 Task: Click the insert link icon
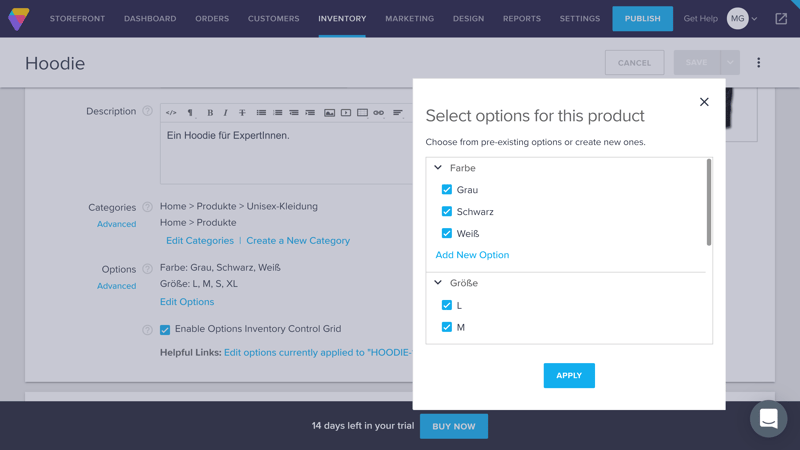(378, 113)
